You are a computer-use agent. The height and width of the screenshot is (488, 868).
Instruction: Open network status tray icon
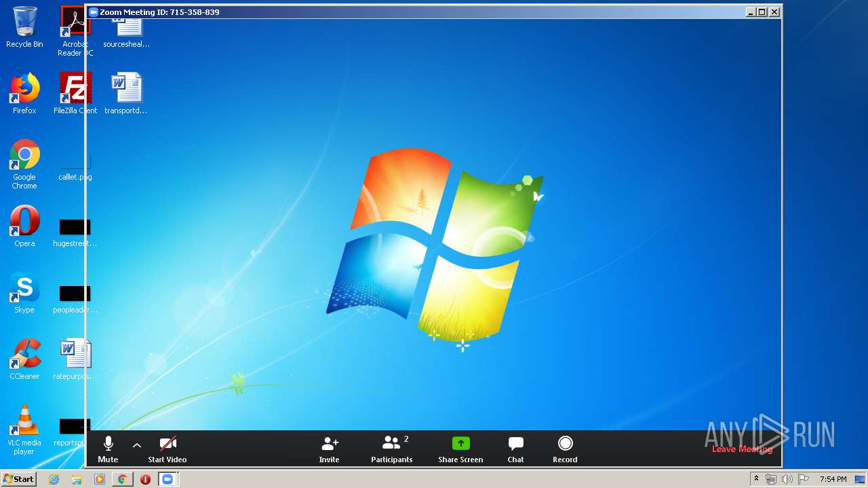pyautogui.click(x=771, y=479)
